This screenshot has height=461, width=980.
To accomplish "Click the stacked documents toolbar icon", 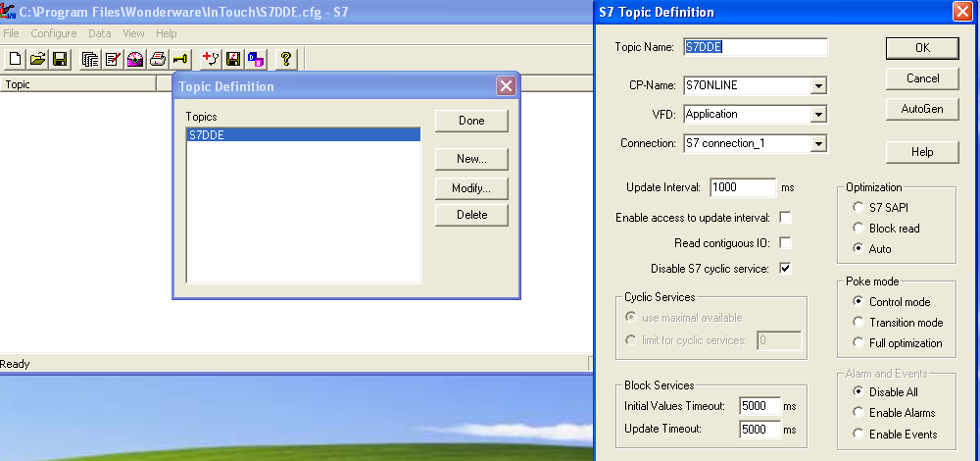I will (x=90, y=59).
